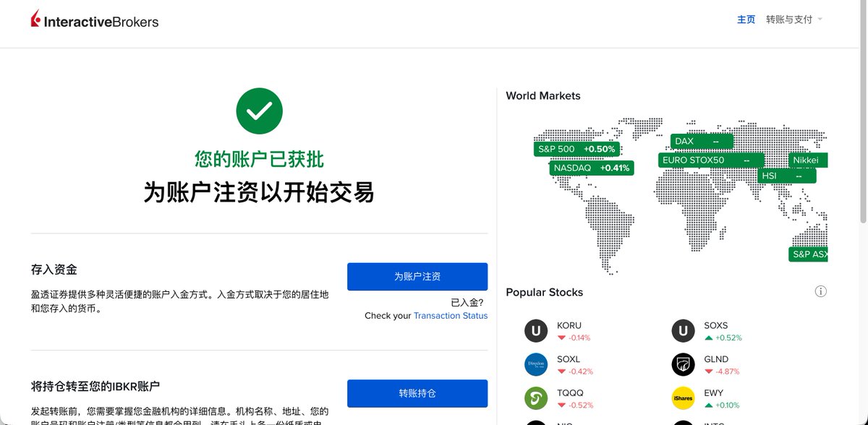Viewport: 868px width, 425px height.
Task: Select the EURO STOX50 market label
Action: (712, 160)
